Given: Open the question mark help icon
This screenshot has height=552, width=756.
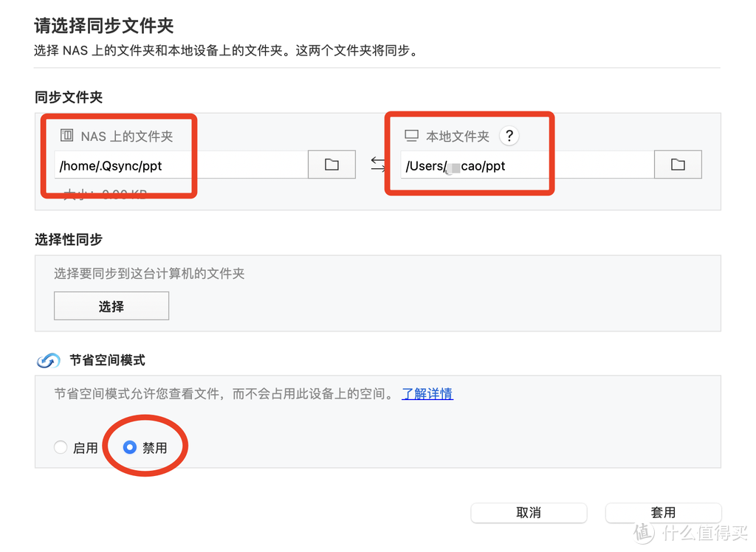Looking at the screenshot, I should [509, 135].
